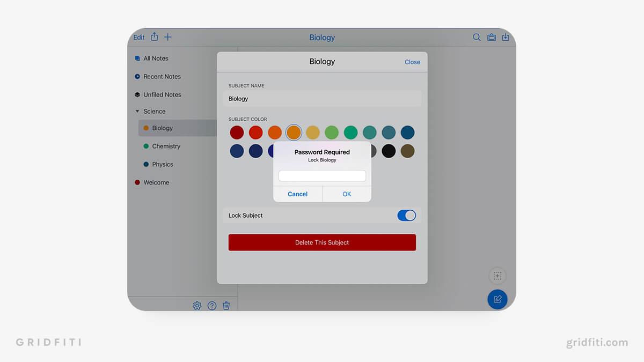Open search with the magnifying glass icon
The height and width of the screenshot is (362, 644).
click(x=477, y=37)
